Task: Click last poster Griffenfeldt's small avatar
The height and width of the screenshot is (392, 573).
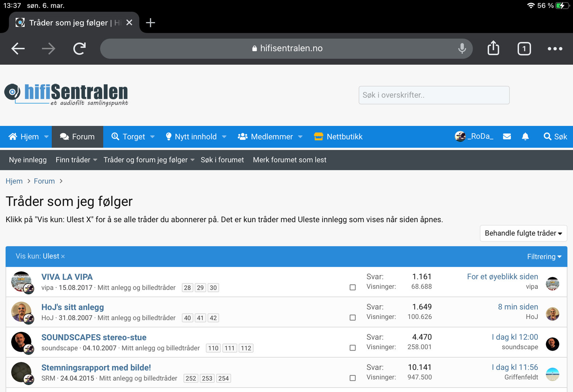Action: tap(552, 374)
